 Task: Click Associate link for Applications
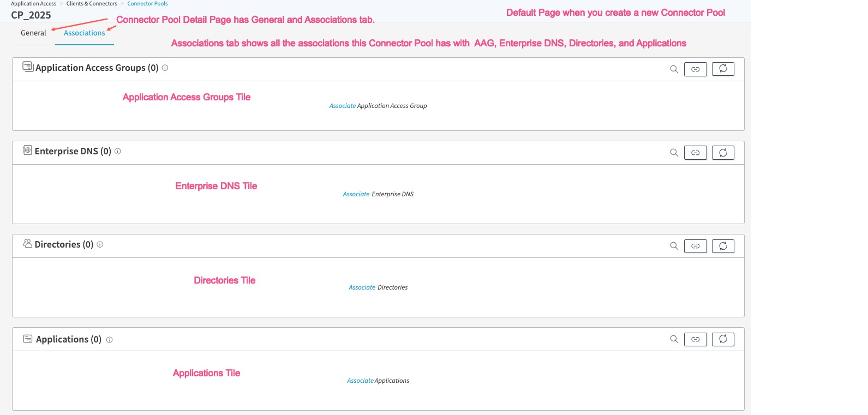(360, 381)
